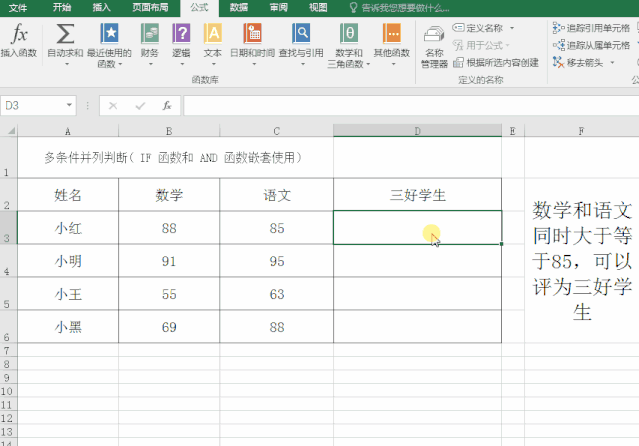
Task: Select column C header
Action: click(x=276, y=131)
